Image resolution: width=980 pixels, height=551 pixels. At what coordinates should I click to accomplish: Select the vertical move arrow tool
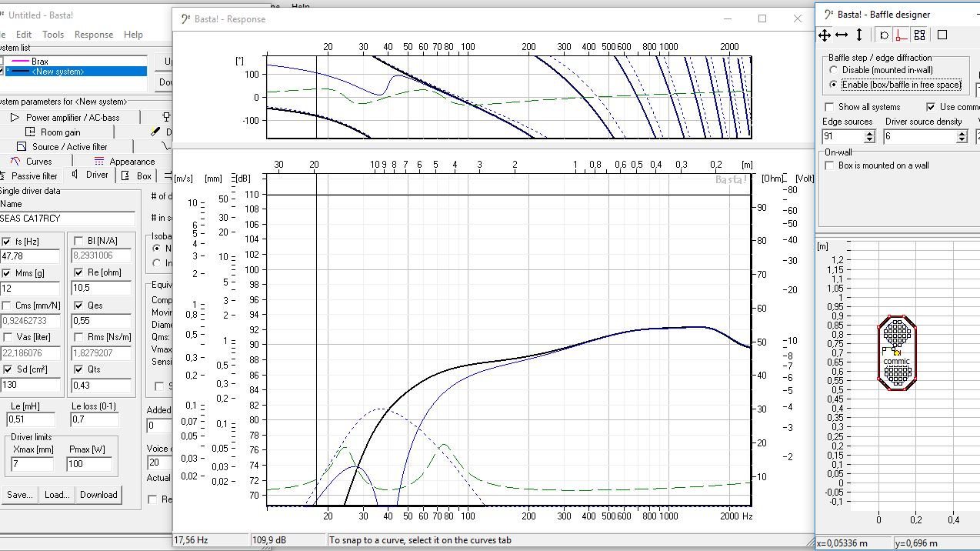[859, 35]
